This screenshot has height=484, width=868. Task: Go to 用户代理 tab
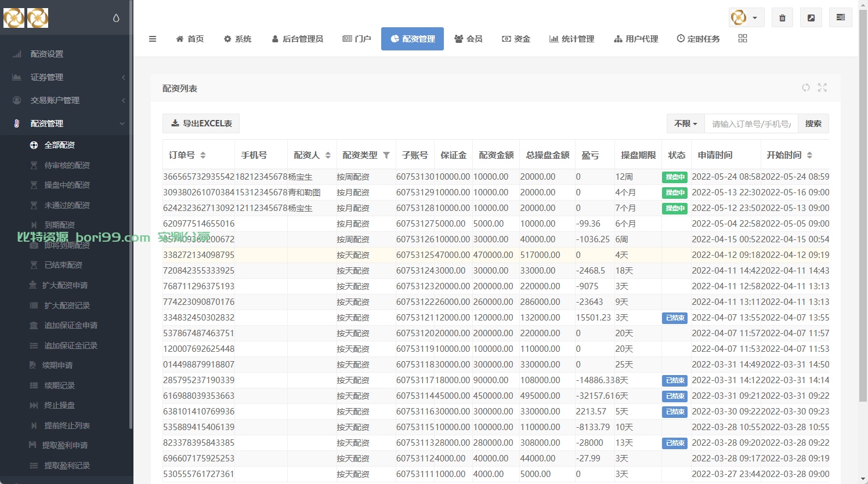pyautogui.click(x=636, y=39)
